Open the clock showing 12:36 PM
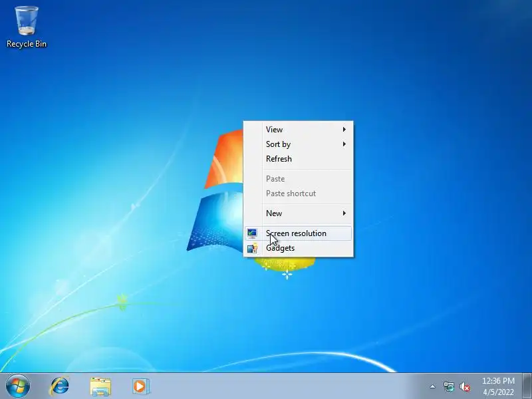 (x=498, y=386)
